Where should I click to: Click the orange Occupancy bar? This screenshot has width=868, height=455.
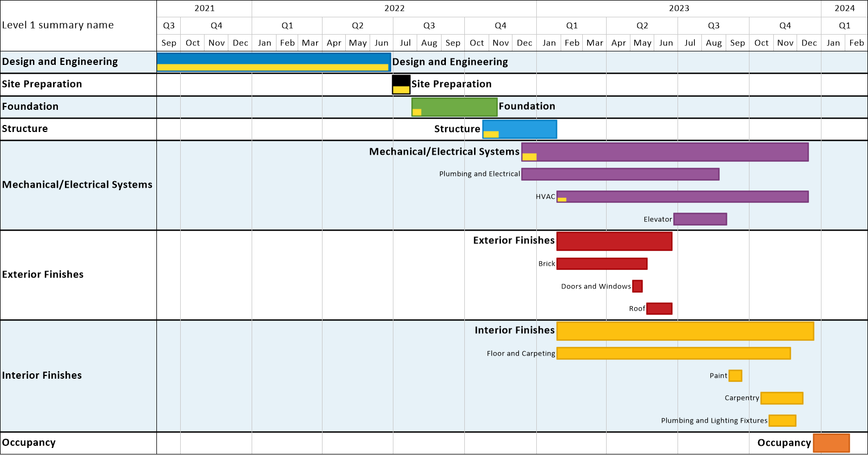click(x=831, y=443)
